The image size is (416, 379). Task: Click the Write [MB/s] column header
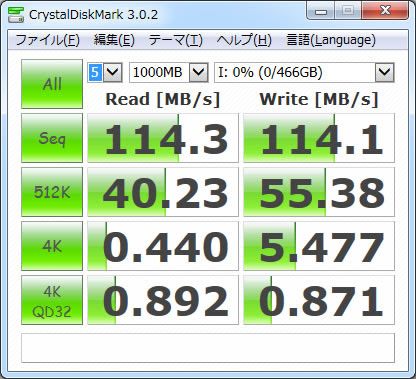point(319,99)
